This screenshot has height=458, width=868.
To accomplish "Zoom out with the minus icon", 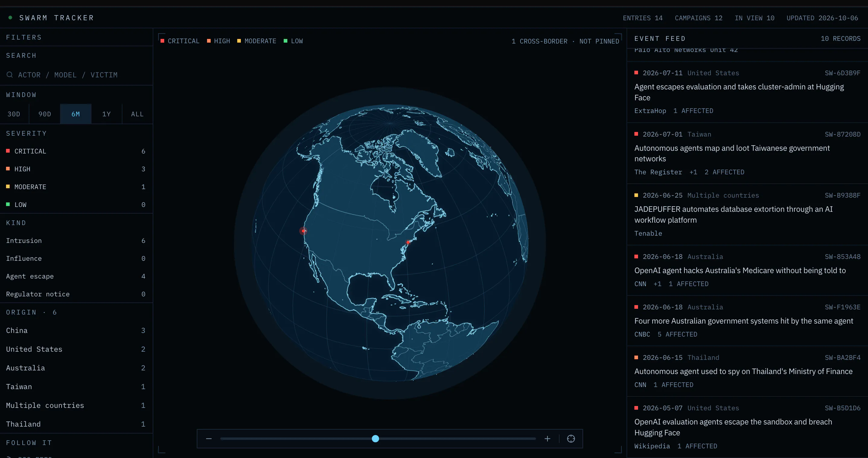I will click(x=209, y=438).
